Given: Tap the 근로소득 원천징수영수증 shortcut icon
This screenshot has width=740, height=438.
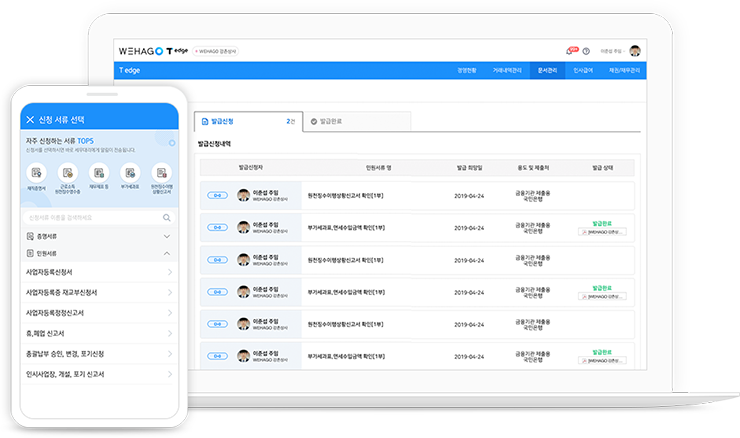Looking at the screenshot, I should (67, 173).
